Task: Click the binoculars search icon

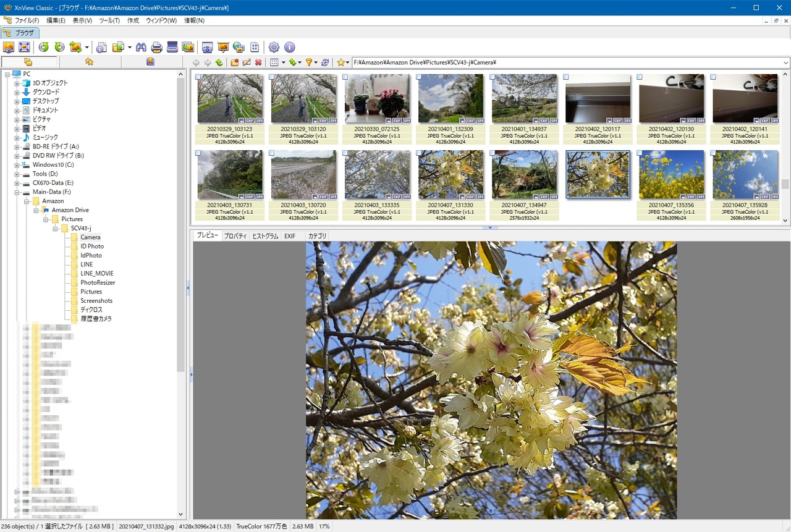Action: pos(141,47)
